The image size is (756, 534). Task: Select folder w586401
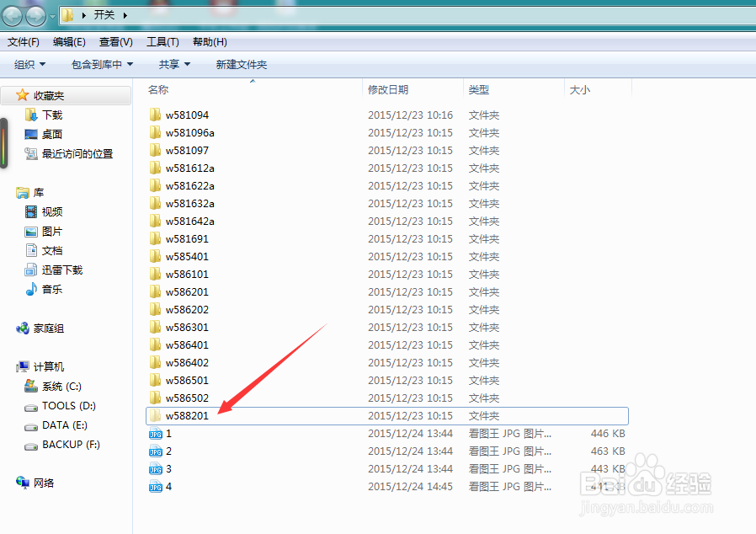click(187, 344)
